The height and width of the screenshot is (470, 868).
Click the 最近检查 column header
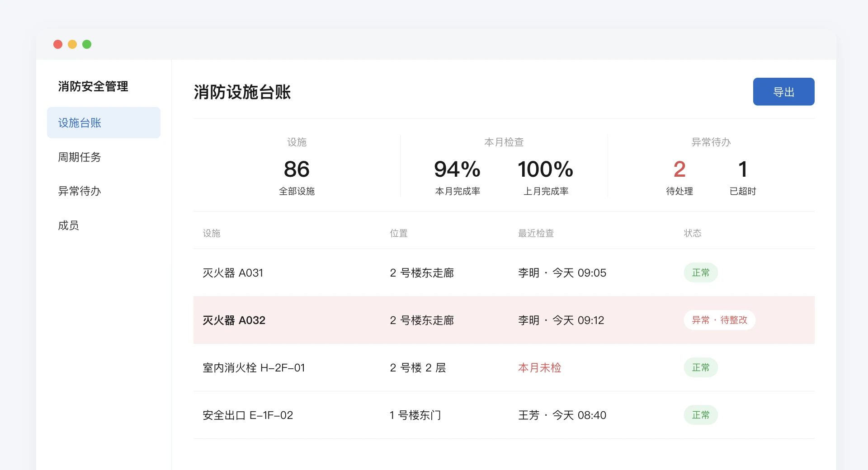tap(536, 233)
